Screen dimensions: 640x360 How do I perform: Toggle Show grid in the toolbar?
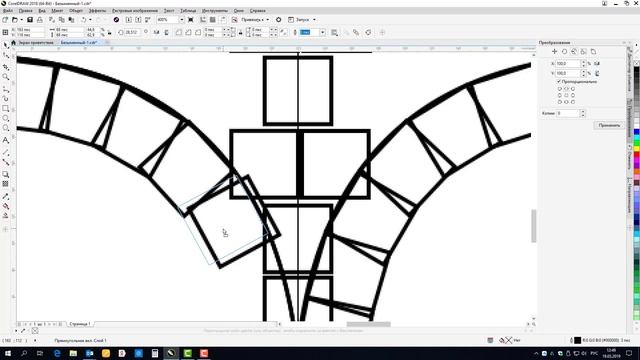pyautogui.click(x=213, y=20)
